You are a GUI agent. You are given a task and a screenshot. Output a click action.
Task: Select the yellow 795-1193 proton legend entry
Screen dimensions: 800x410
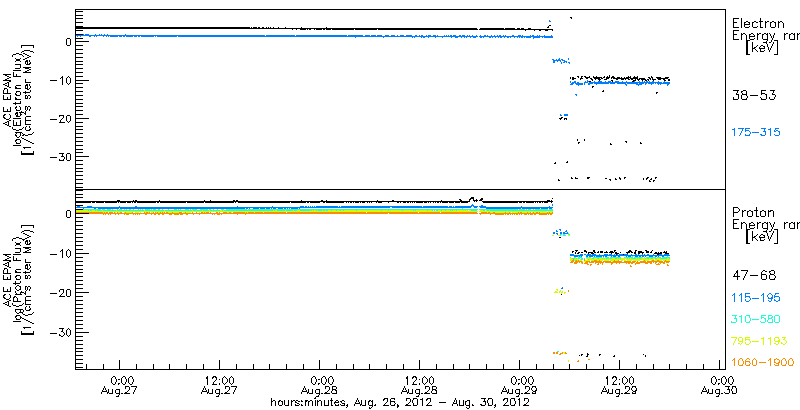point(759,341)
